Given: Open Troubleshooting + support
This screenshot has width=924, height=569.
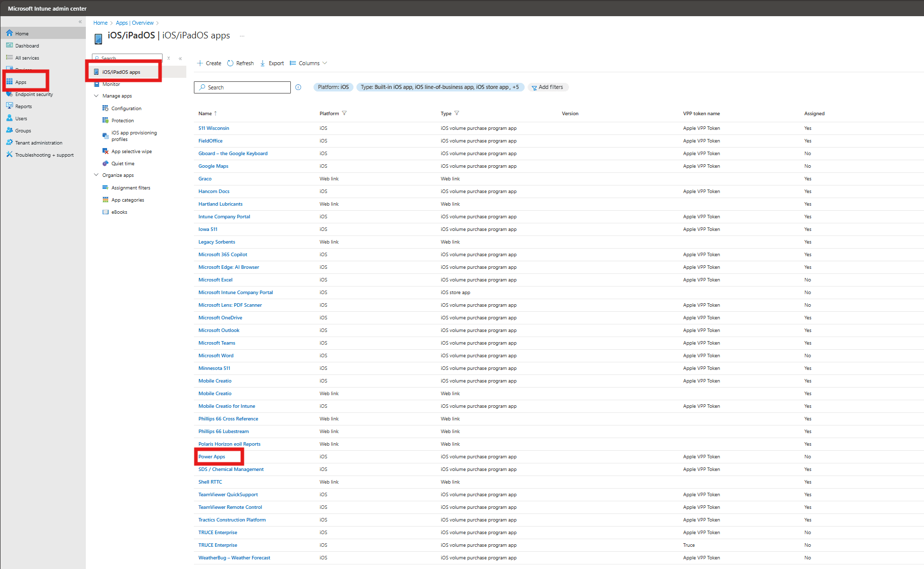Looking at the screenshot, I should 44,155.
